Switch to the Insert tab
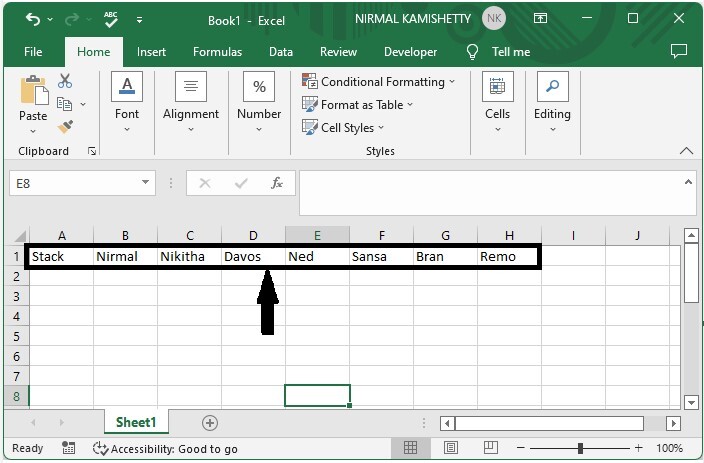704x463 pixels. click(x=151, y=52)
